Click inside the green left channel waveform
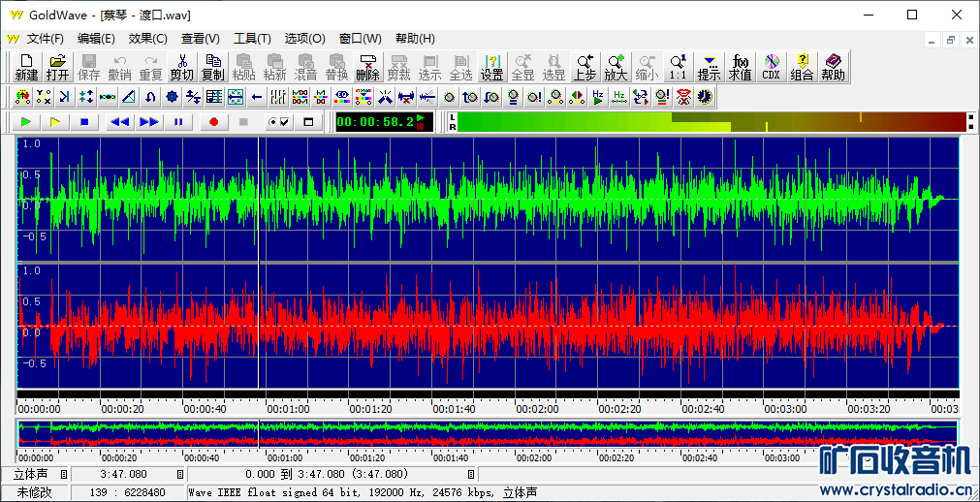The image size is (980, 502). tap(489, 200)
